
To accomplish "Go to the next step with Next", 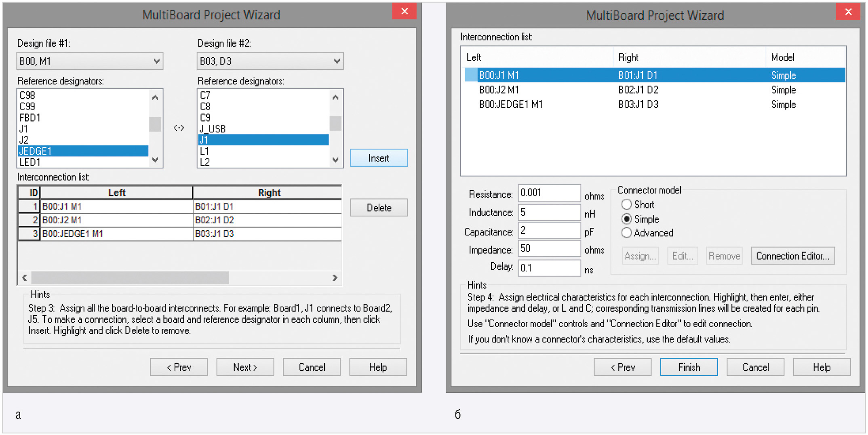I will (x=245, y=367).
